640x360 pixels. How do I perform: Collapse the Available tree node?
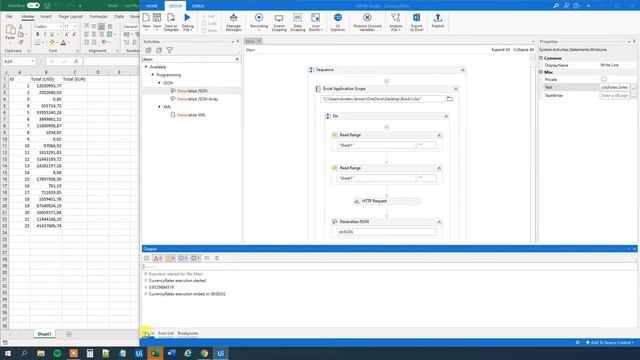pyautogui.click(x=146, y=67)
